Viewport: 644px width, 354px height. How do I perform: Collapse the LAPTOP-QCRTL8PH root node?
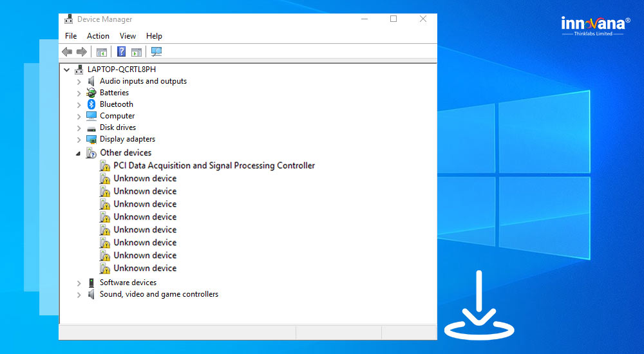tap(66, 70)
